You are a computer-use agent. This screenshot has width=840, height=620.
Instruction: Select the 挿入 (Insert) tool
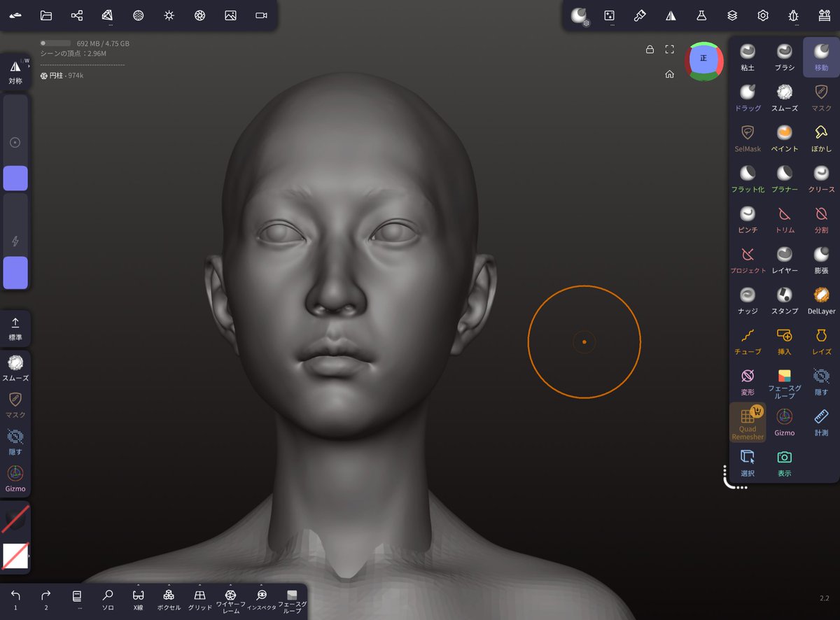tap(785, 341)
